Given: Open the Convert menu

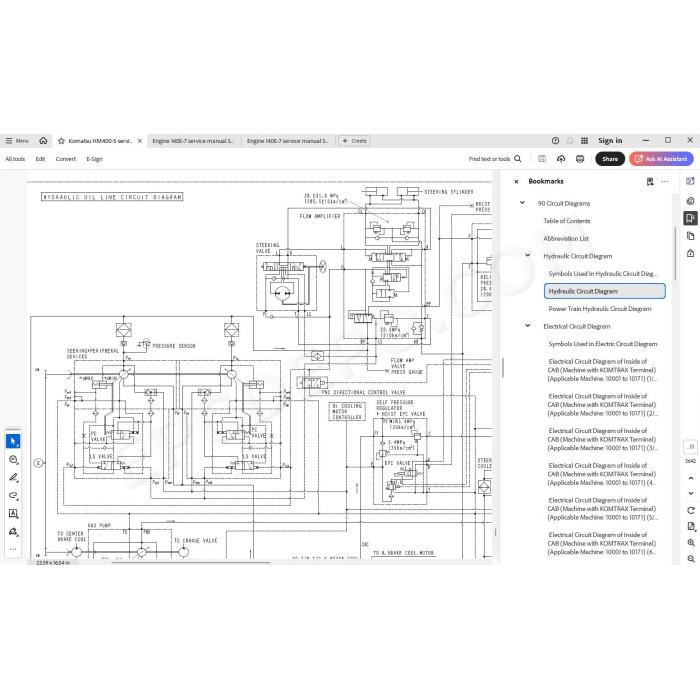Looking at the screenshot, I should [x=66, y=159].
